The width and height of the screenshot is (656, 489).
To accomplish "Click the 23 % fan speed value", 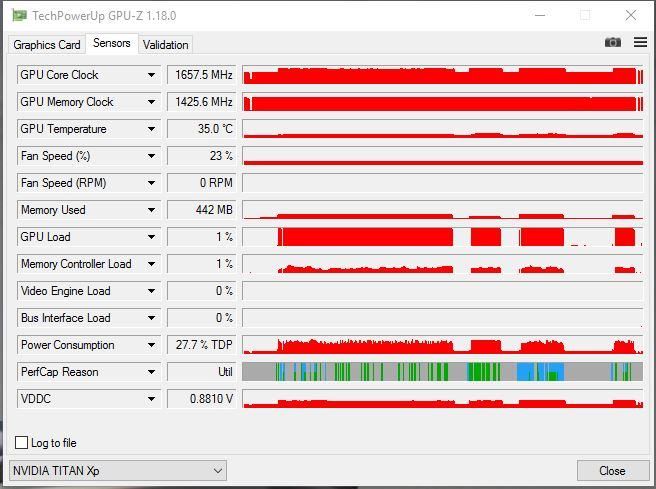I will pos(202,156).
